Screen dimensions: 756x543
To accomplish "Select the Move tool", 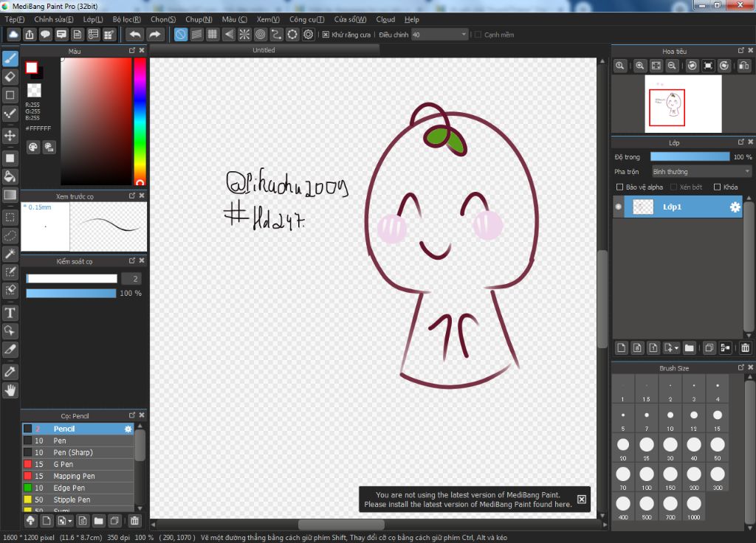I will (10, 136).
